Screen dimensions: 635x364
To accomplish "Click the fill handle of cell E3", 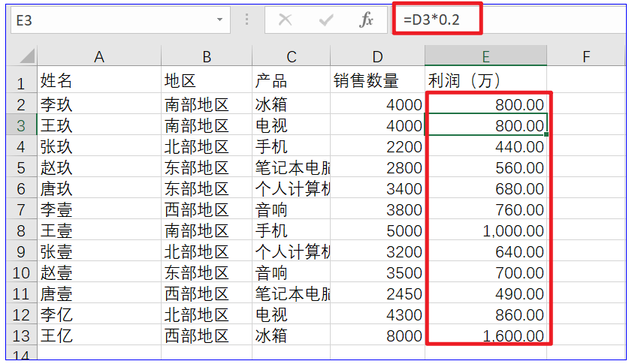I will point(546,134).
